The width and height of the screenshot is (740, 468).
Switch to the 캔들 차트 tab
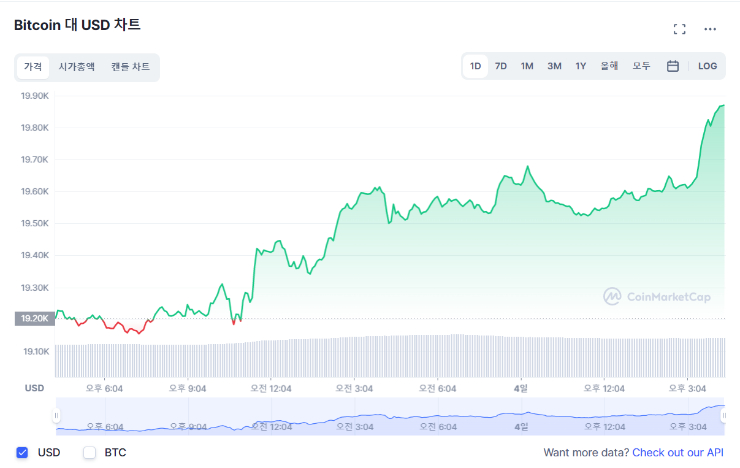pyautogui.click(x=130, y=66)
